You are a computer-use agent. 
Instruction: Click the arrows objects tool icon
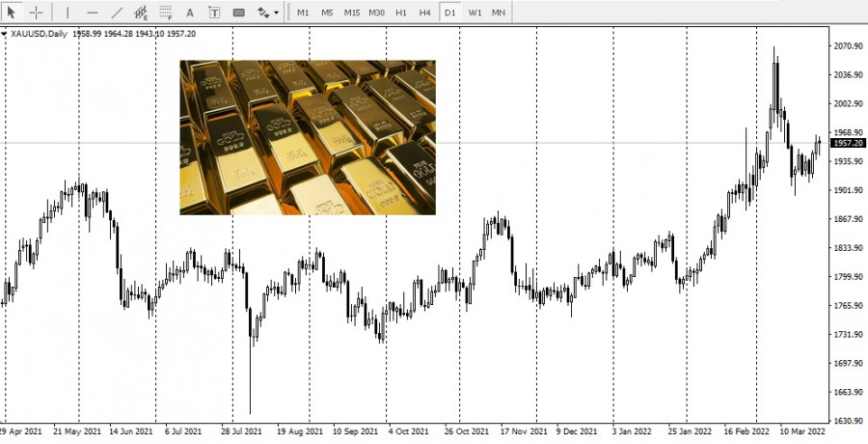(x=263, y=13)
